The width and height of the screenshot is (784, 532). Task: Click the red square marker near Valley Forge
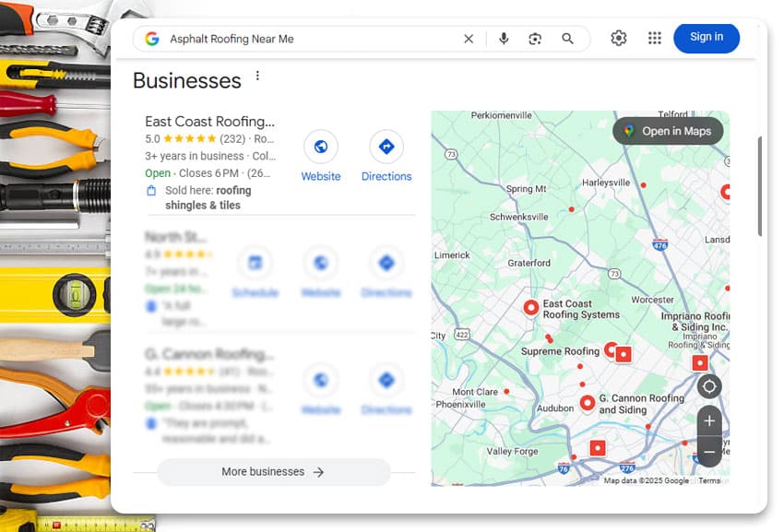[598, 448]
